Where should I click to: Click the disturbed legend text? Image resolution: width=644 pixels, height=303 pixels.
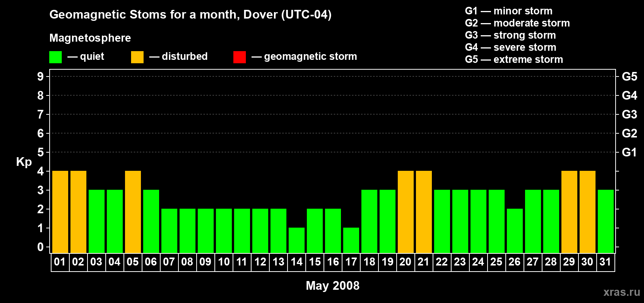[184, 56]
